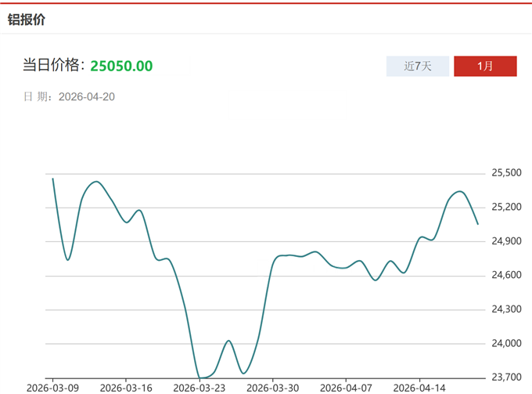The height and width of the screenshot is (394, 532).
Task: Click the 25,200 y-axis label
Action: coord(506,207)
